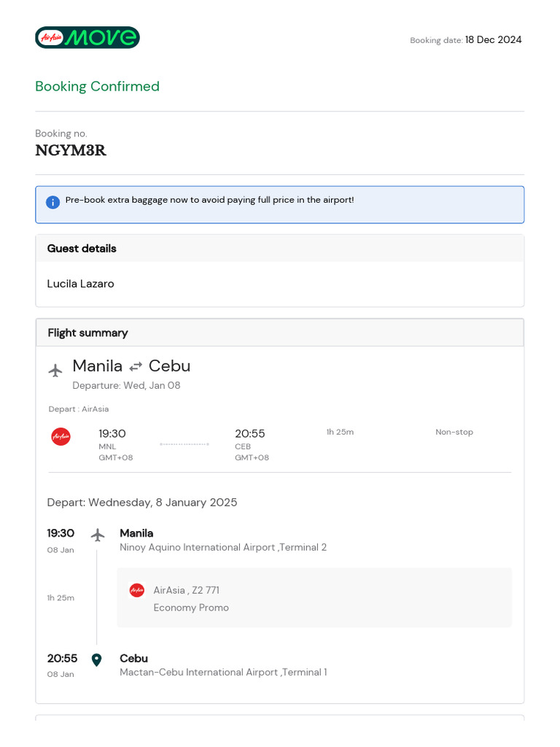Click the red AirAsia logo beside 19:30 departure

tap(61, 437)
